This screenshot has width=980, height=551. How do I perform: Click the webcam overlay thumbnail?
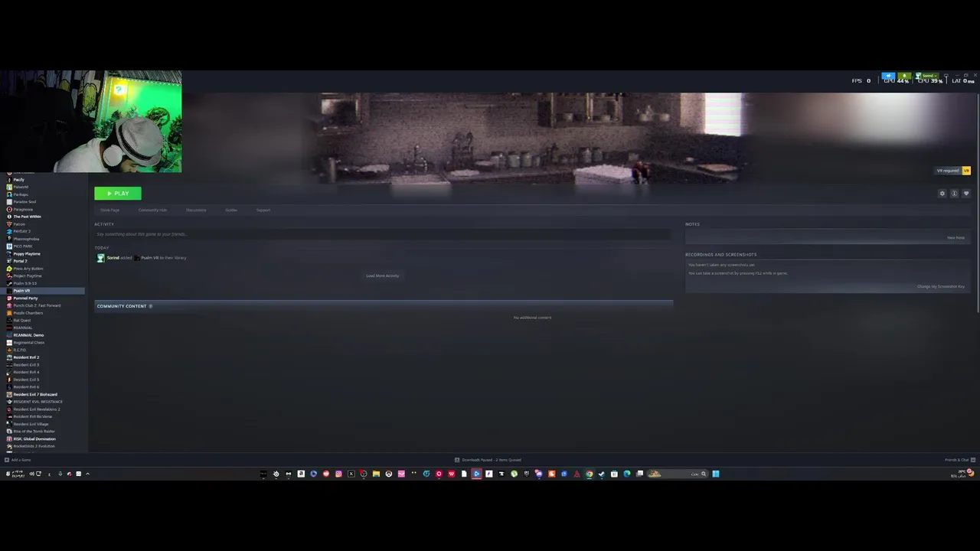click(x=92, y=122)
